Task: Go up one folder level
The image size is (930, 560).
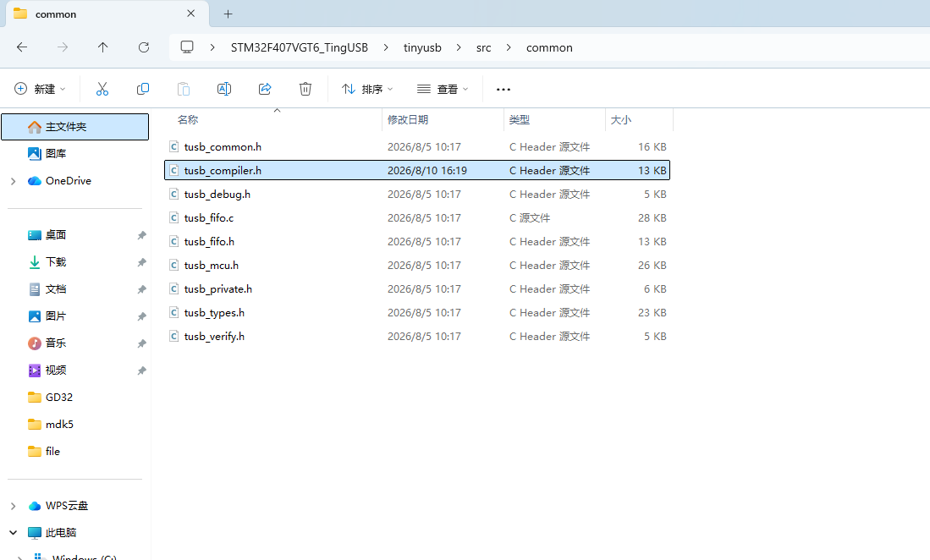Action: coord(102,47)
